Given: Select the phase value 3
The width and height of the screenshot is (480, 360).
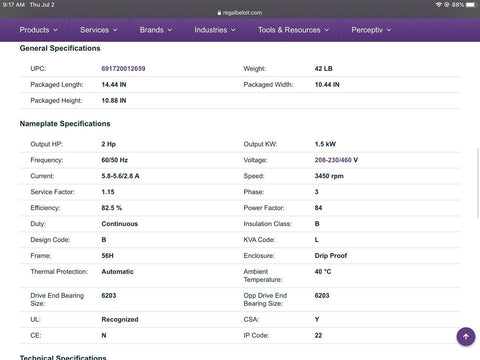Looking at the screenshot, I should point(317,192).
